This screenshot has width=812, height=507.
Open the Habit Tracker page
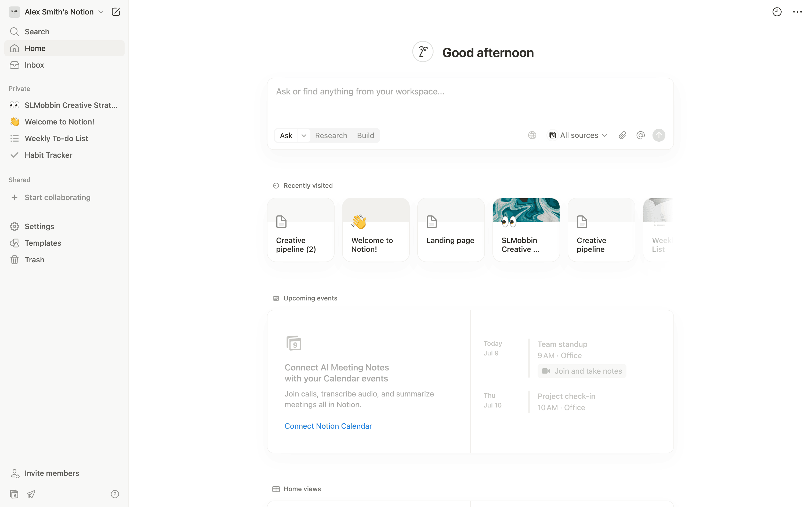48,155
